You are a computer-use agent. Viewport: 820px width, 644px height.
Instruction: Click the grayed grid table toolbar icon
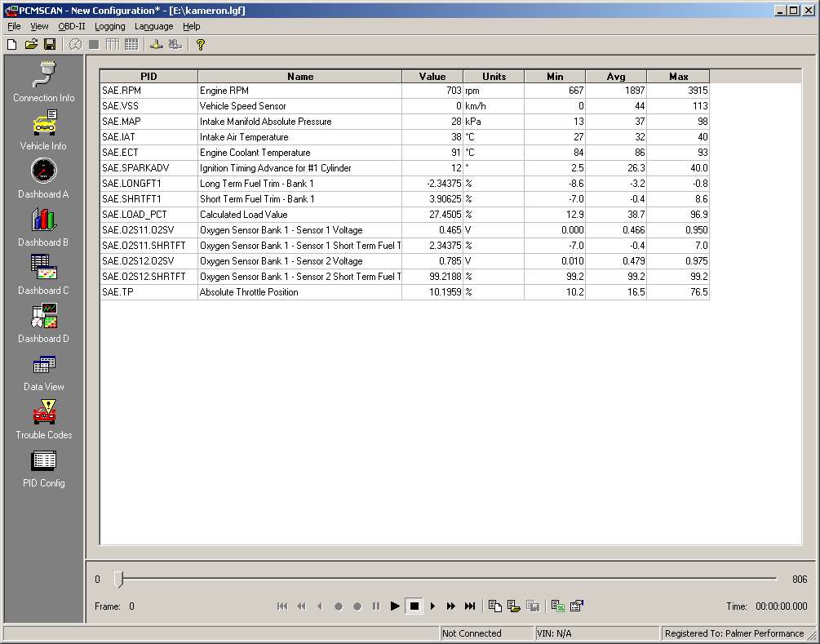click(x=131, y=44)
